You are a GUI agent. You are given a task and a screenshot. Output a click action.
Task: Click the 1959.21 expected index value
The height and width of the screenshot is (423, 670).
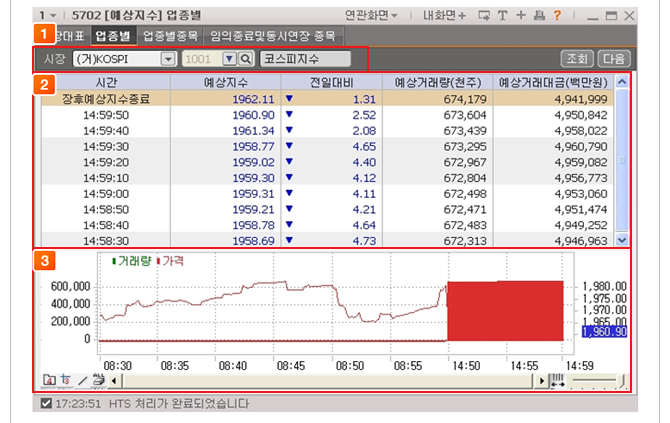[x=253, y=210]
